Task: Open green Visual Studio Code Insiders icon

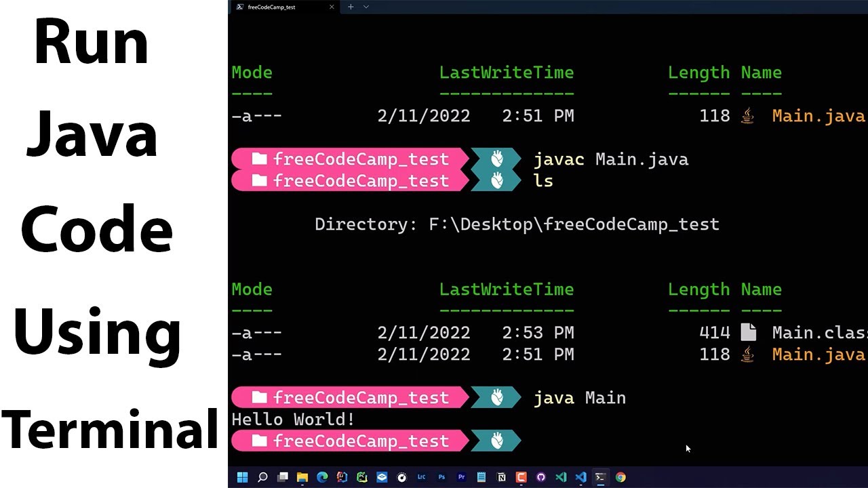Action: tap(561, 477)
